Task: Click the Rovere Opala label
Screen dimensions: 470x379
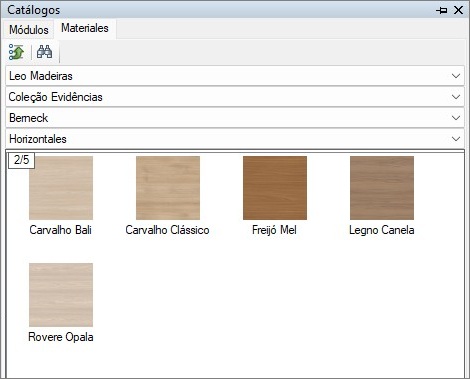Action: click(x=61, y=337)
